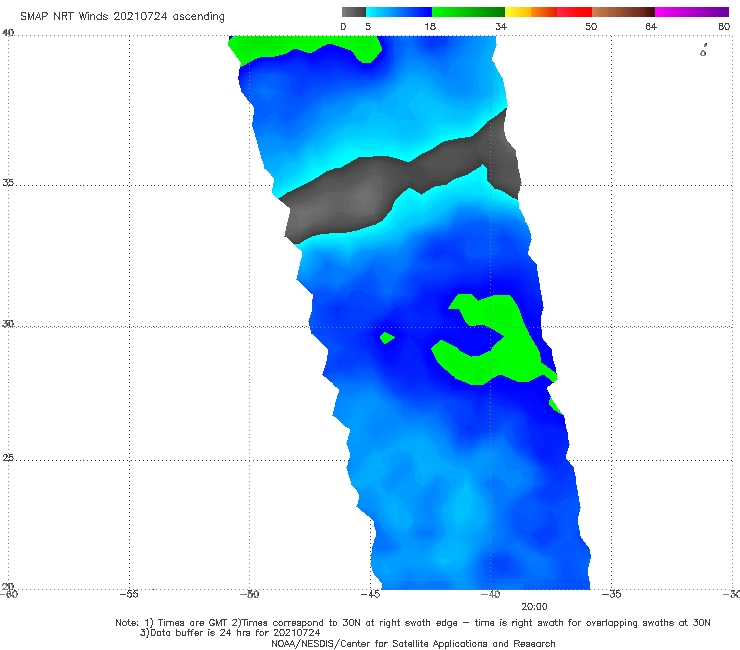This screenshot has width=740, height=650.
Task: Click the latitude label '25'
Action: tap(8, 458)
